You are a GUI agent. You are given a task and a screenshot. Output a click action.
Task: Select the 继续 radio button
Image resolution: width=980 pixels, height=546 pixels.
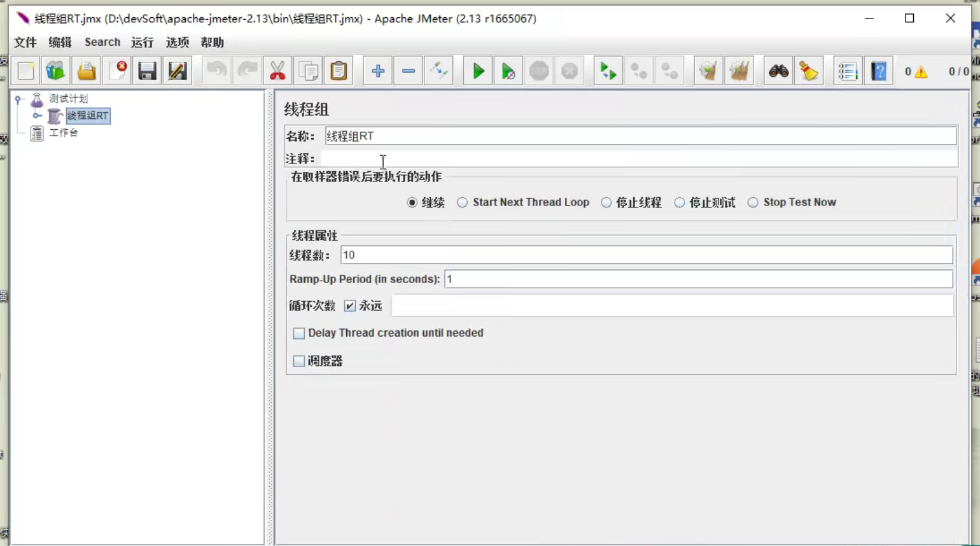click(412, 202)
